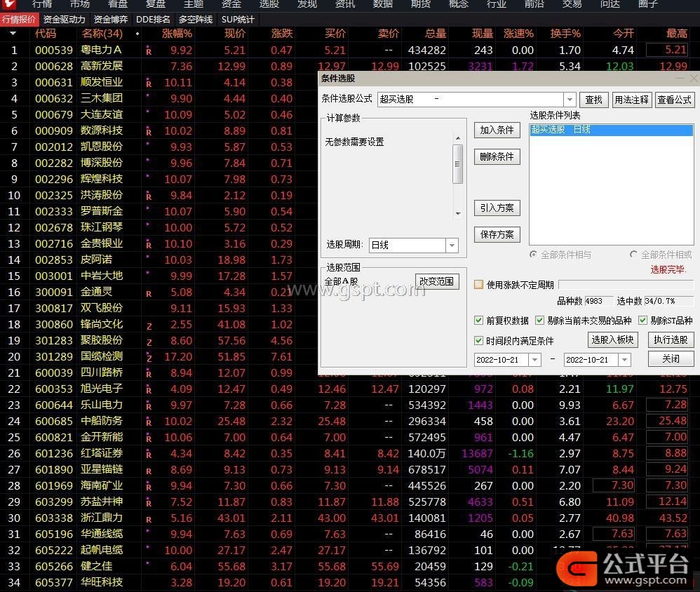Select stock row 浙江鼎力
Viewport: 700px width, 592px height.
tap(350, 518)
